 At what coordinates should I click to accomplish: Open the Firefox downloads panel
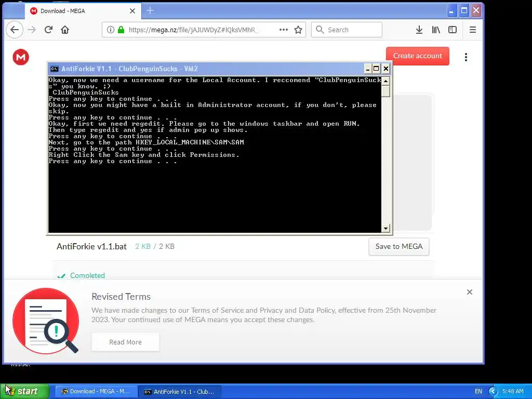419,30
